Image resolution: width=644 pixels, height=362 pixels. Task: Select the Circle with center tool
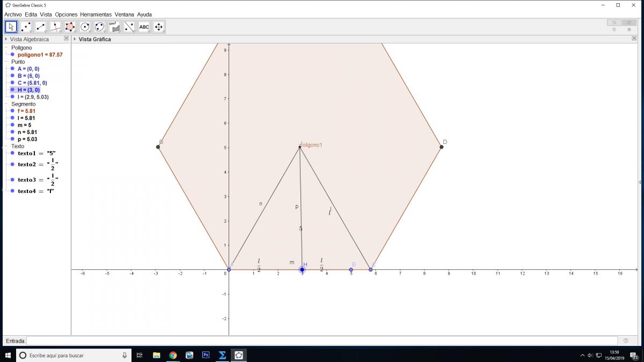[85, 27]
